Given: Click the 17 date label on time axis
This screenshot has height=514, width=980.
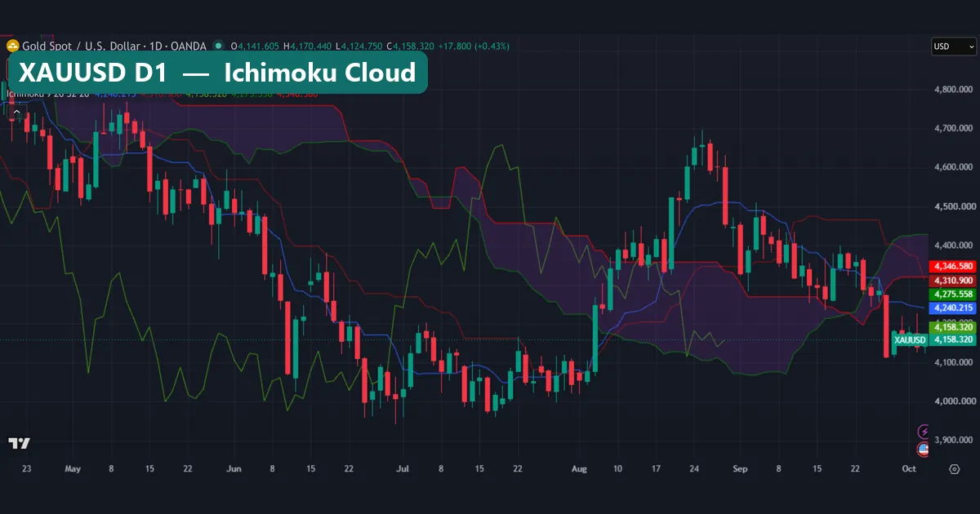Looking at the screenshot, I should click(x=656, y=469).
